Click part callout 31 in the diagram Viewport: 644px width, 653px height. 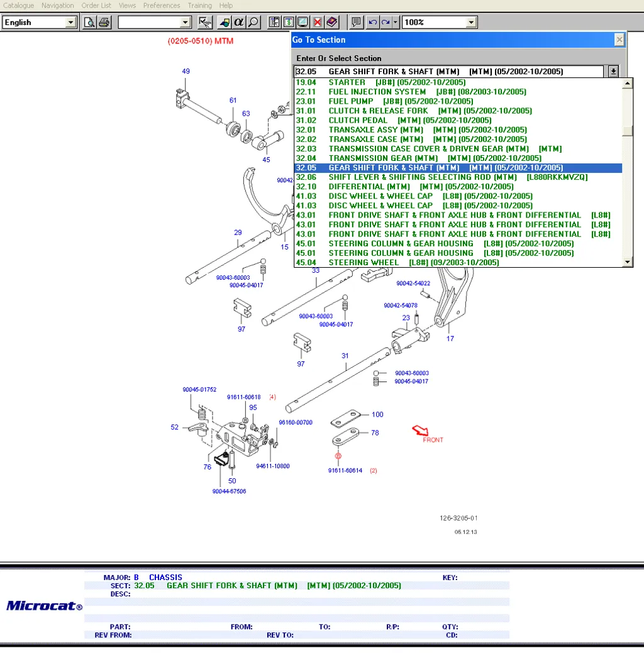[345, 356]
